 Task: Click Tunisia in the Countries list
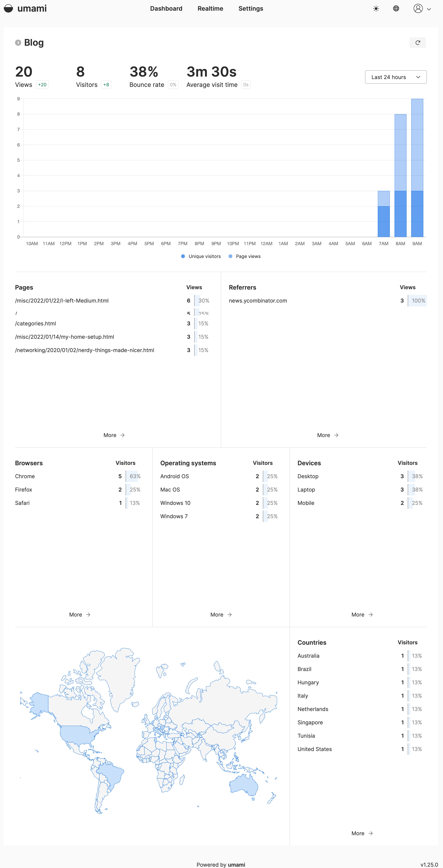coord(362,736)
